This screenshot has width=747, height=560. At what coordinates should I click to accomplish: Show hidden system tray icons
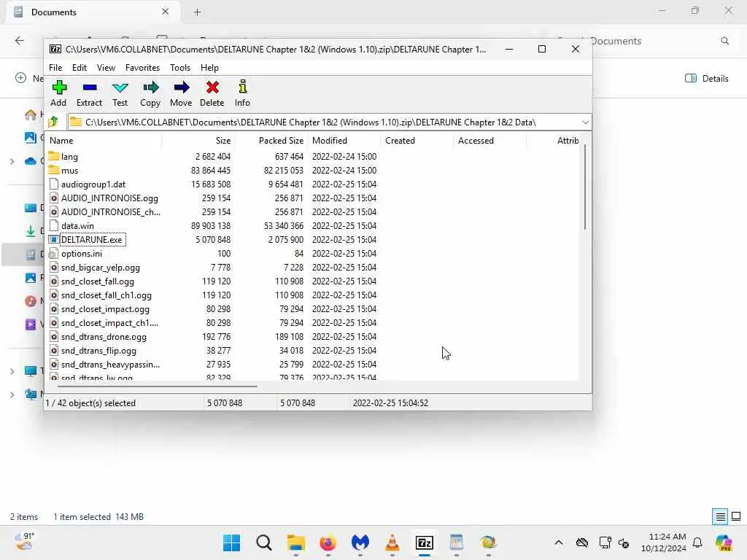(x=558, y=542)
